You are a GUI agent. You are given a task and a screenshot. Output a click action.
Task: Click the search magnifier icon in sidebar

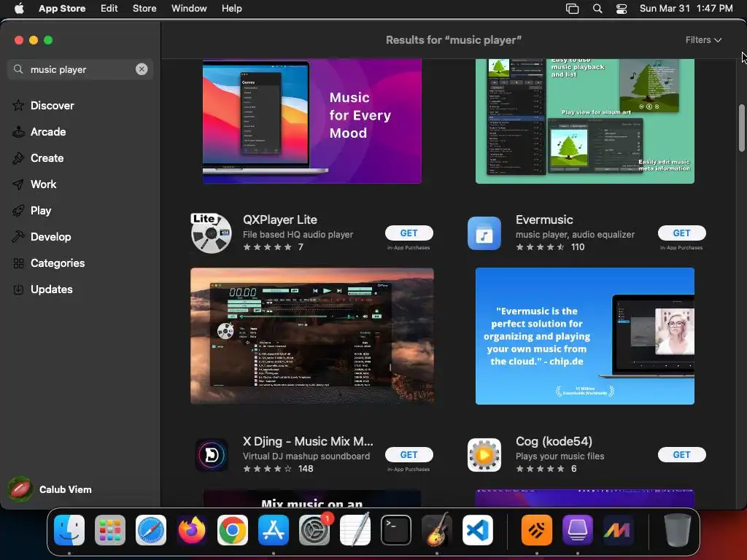[18, 69]
